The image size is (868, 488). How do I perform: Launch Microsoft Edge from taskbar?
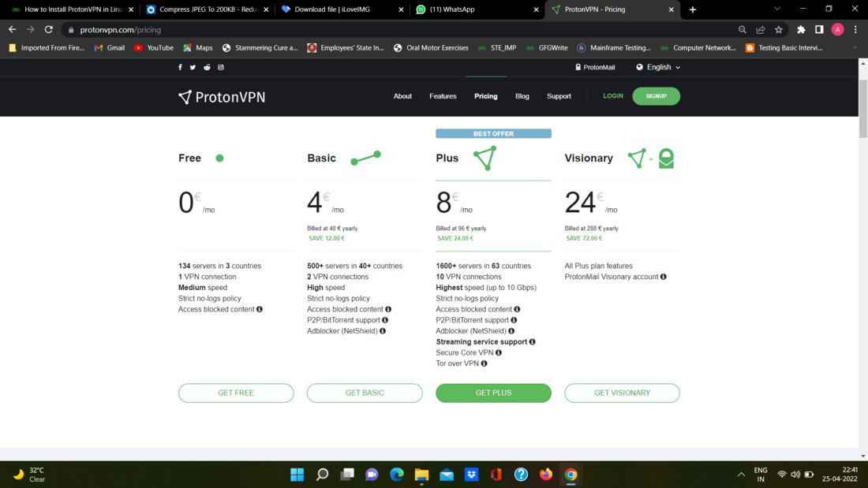click(x=397, y=474)
